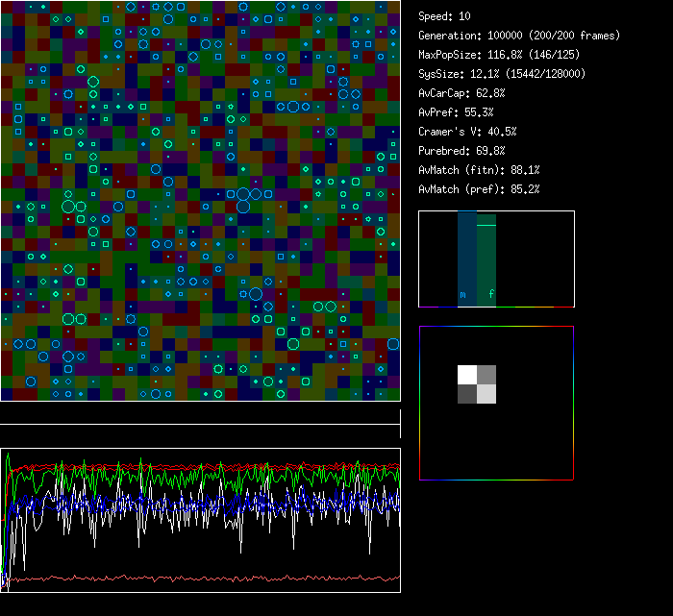
Task: Select the white top-left matrix square
Action: [467, 375]
